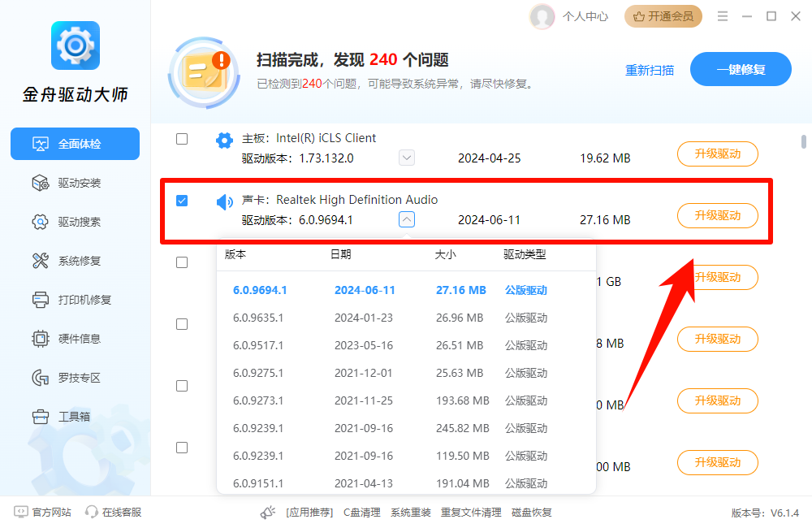Uncheck the Realtek High Definition Audio driver
812x528 pixels.
tap(182, 200)
